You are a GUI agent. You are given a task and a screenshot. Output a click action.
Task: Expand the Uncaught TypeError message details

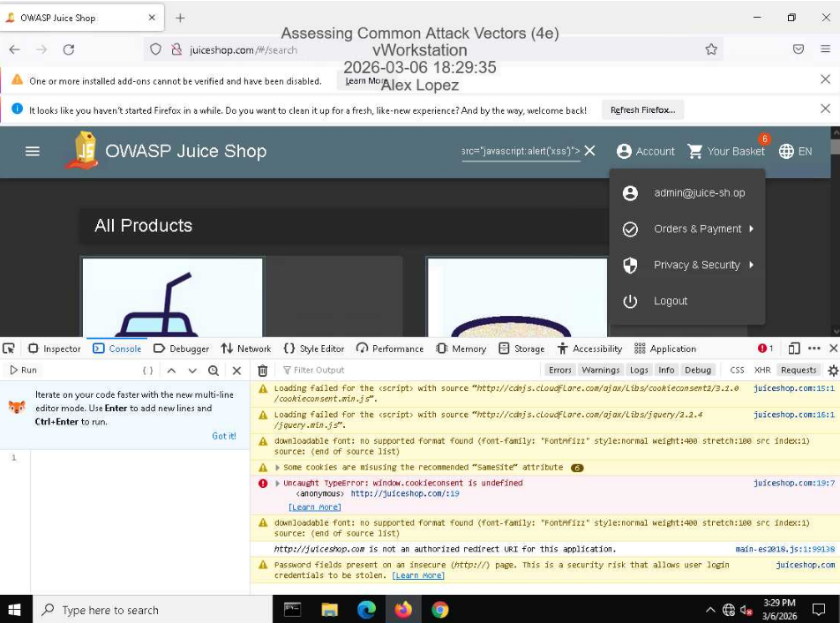278,484
